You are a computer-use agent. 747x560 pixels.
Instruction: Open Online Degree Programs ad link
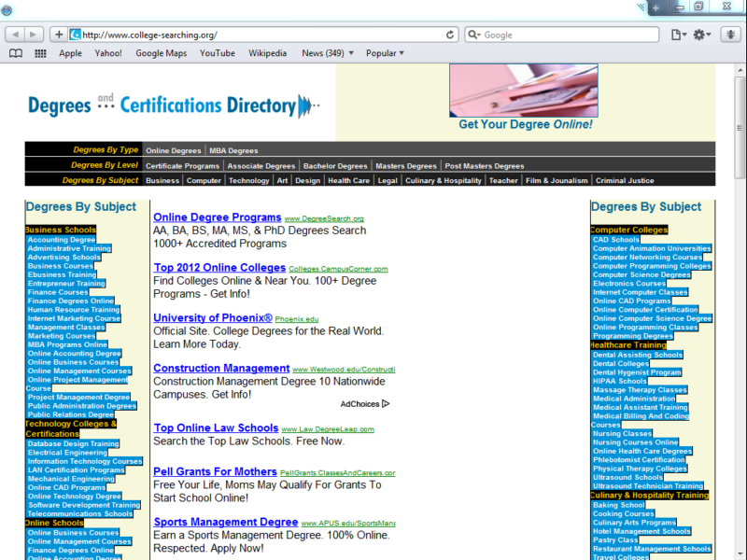point(218,217)
